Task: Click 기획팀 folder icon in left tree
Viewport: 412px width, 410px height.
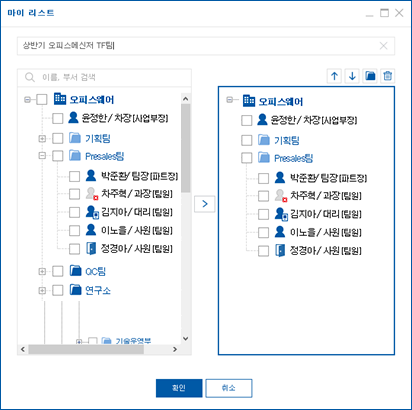Action: click(x=75, y=138)
